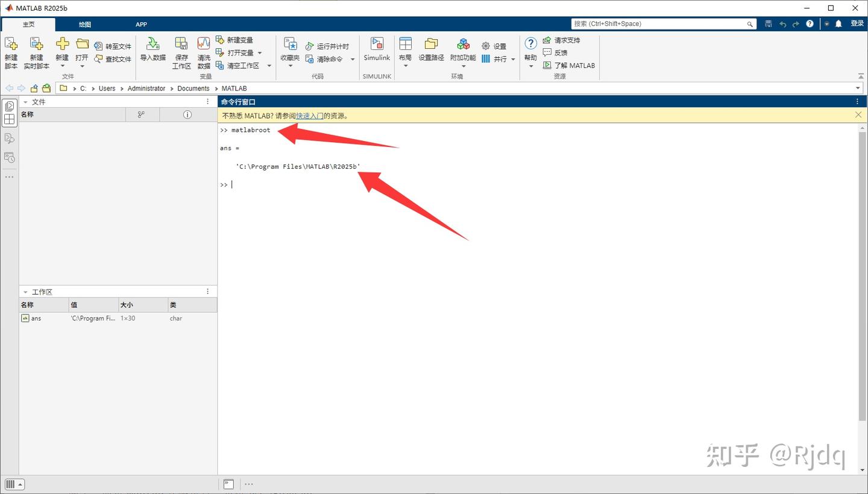Open the 命令行窗口 options menu
The height and width of the screenshot is (494, 868).
[x=858, y=102]
